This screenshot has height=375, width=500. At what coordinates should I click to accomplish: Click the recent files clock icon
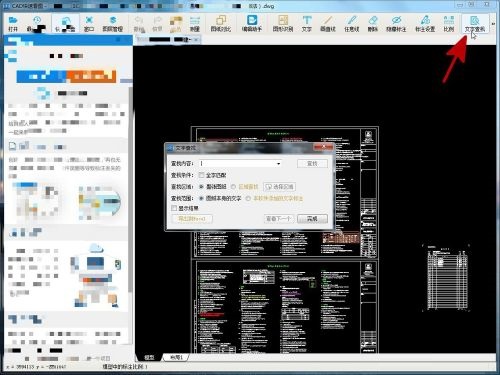(x=37, y=21)
